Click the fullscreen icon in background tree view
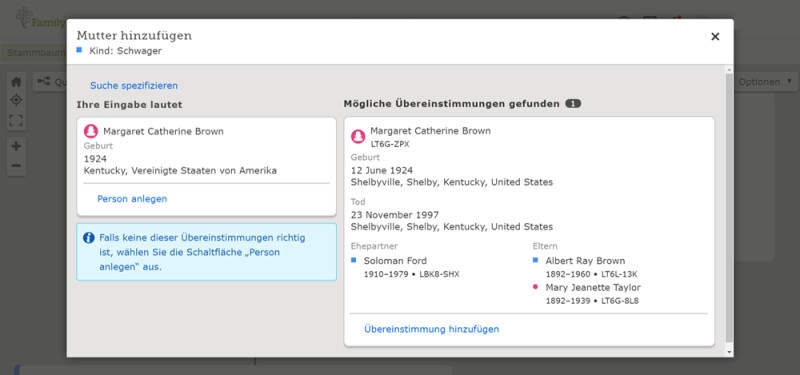Screen dimensions: 800x375 click(x=16, y=120)
